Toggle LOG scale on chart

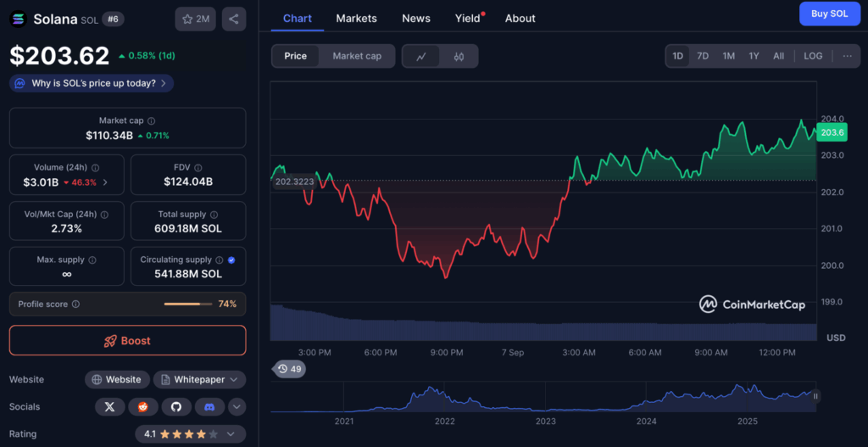click(x=813, y=56)
